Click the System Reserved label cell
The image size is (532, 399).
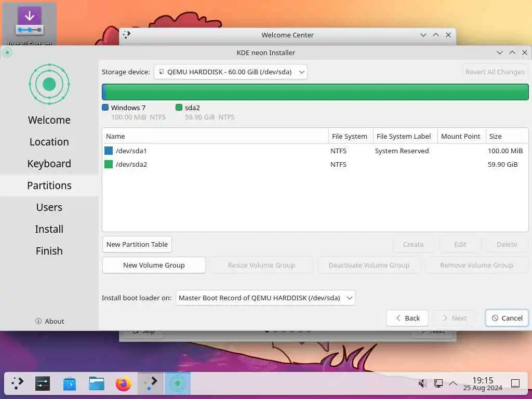402,151
